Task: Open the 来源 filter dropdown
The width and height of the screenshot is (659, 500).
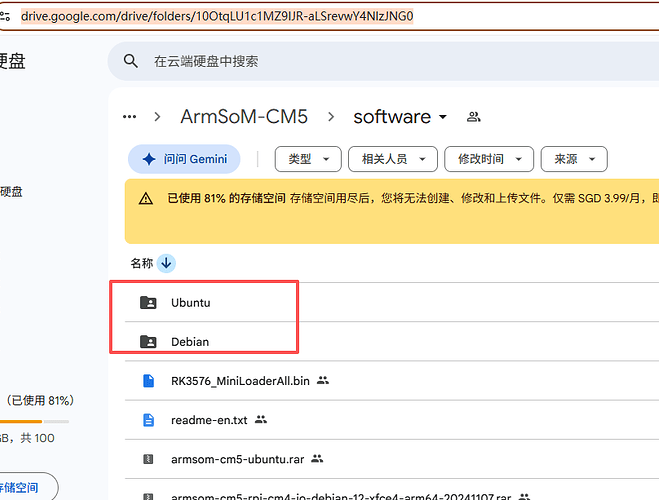Action: tap(574, 159)
